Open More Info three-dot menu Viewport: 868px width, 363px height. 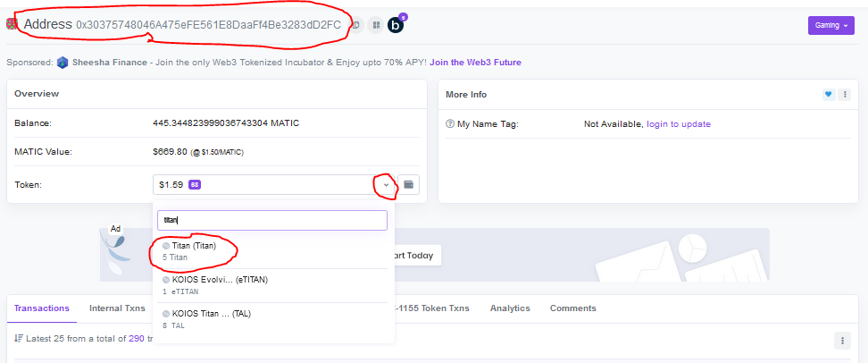845,95
